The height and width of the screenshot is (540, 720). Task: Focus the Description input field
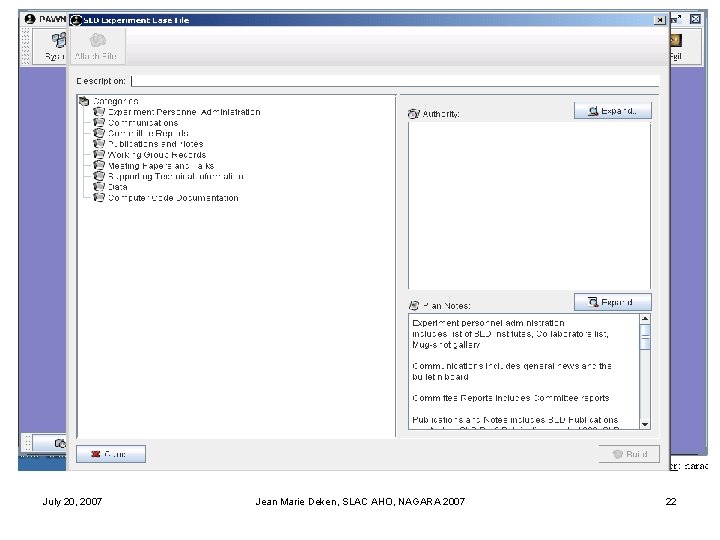pos(395,81)
